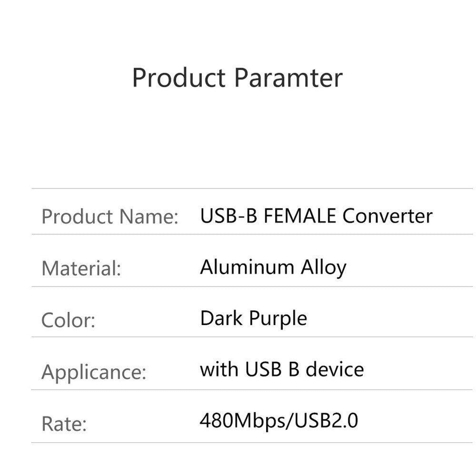Screen dimensions: 476x476
Task: Click the "Applicance:" label
Action: click(94, 371)
